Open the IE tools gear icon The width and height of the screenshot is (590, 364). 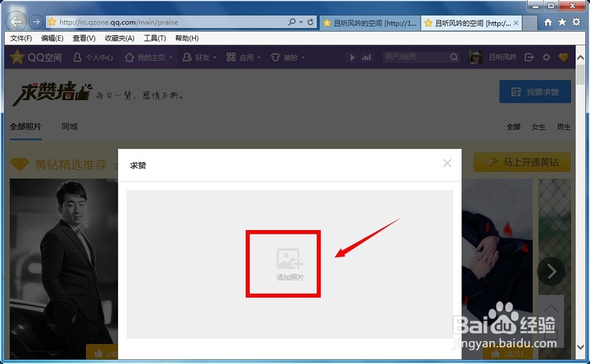576,22
